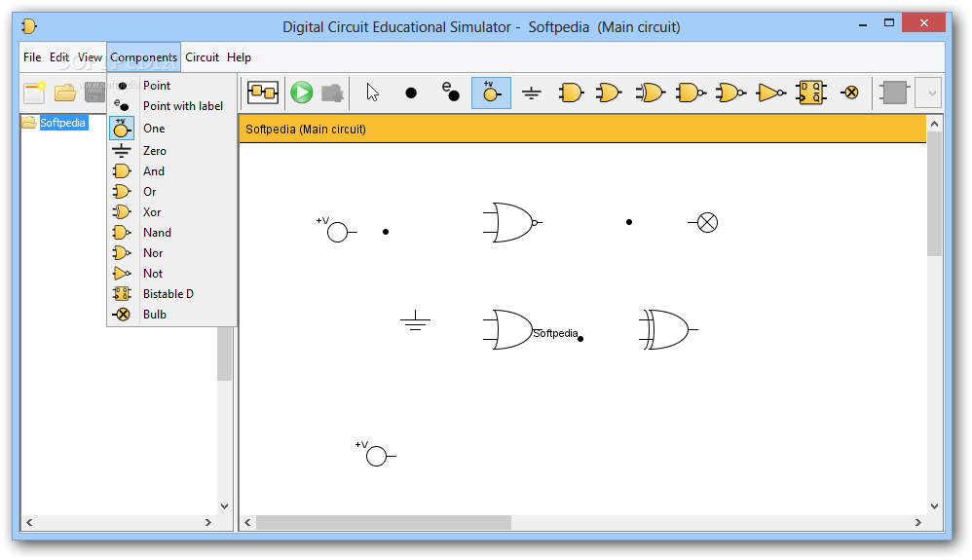972x560 pixels.
Task: Open the Help menu
Action: 239,57
